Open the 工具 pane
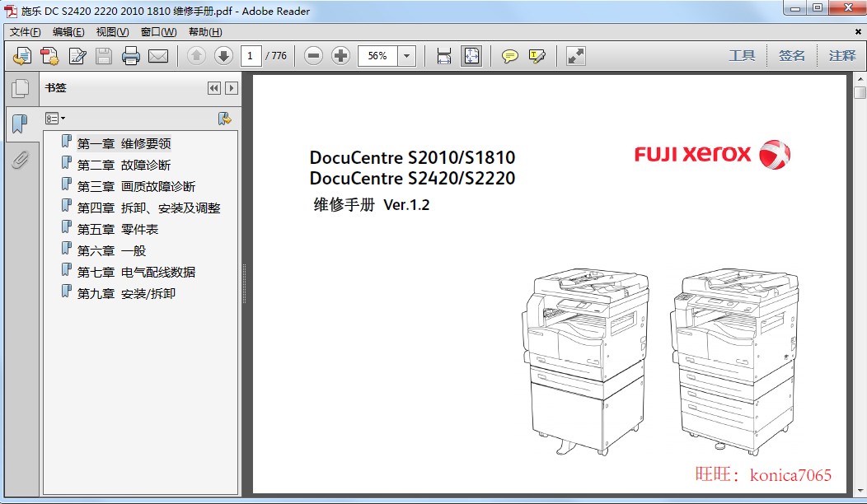Image resolution: width=867 pixels, height=504 pixels. click(742, 56)
